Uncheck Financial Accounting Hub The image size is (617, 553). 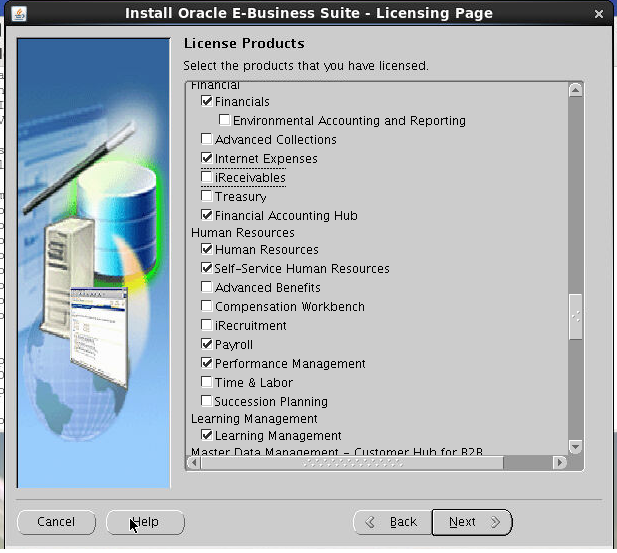[x=207, y=215]
